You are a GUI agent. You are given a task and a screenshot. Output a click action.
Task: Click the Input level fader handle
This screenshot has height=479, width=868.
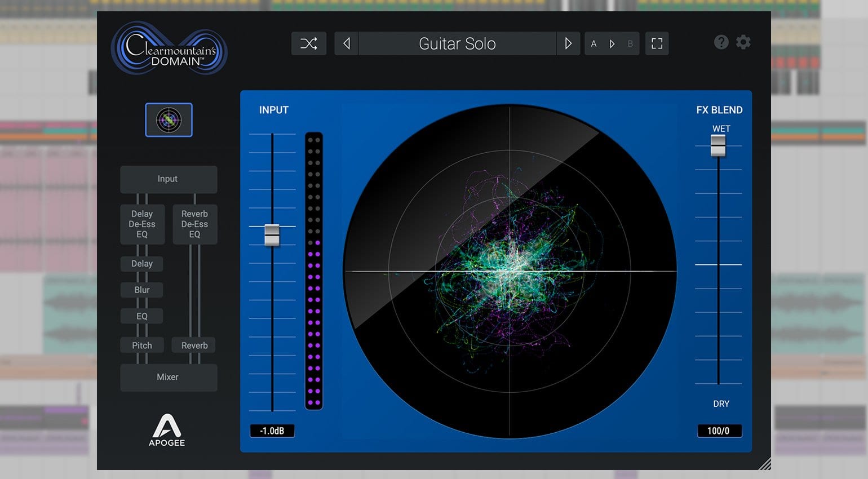tap(272, 234)
